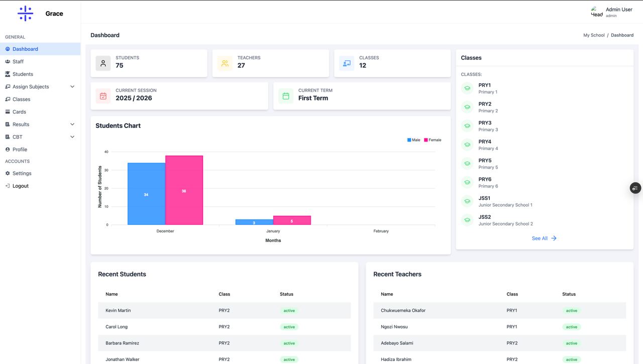
Task: Click the See All classes link
Action: pyautogui.click(x=544, y=238)
